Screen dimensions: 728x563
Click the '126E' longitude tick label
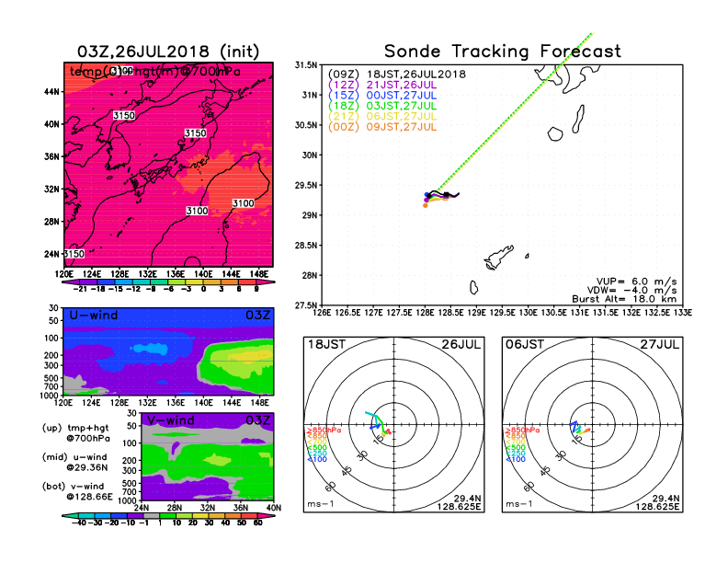pyautogui.click(x=322, y=313)
